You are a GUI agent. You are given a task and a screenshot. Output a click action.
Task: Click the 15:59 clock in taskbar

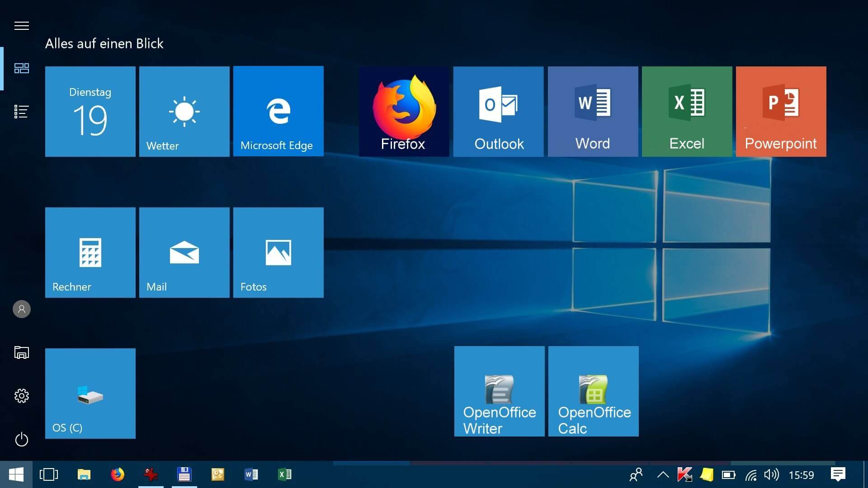point(802,475)
